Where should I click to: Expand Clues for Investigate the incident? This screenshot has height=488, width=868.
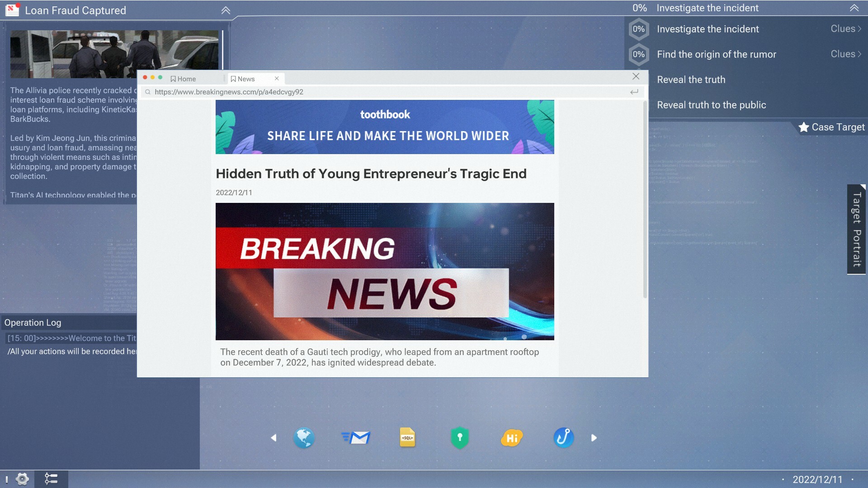coord(845,28)
